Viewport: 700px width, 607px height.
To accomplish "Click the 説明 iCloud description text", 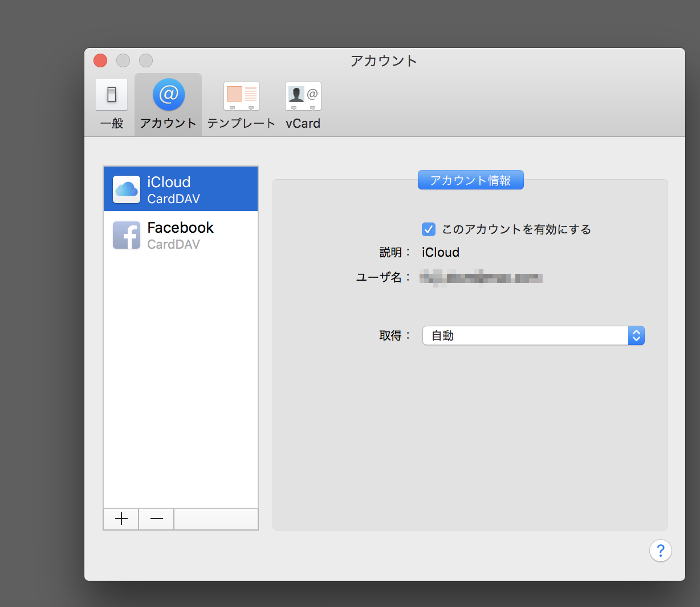I will pos(441,252).
